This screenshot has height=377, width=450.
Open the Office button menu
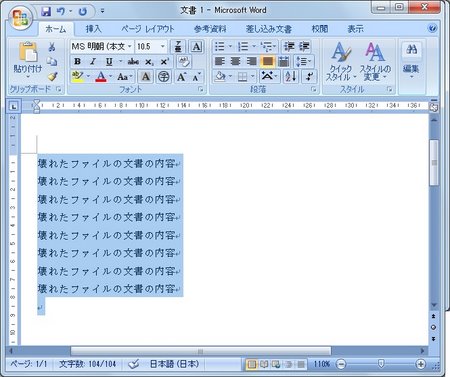(x=20, y=17)
